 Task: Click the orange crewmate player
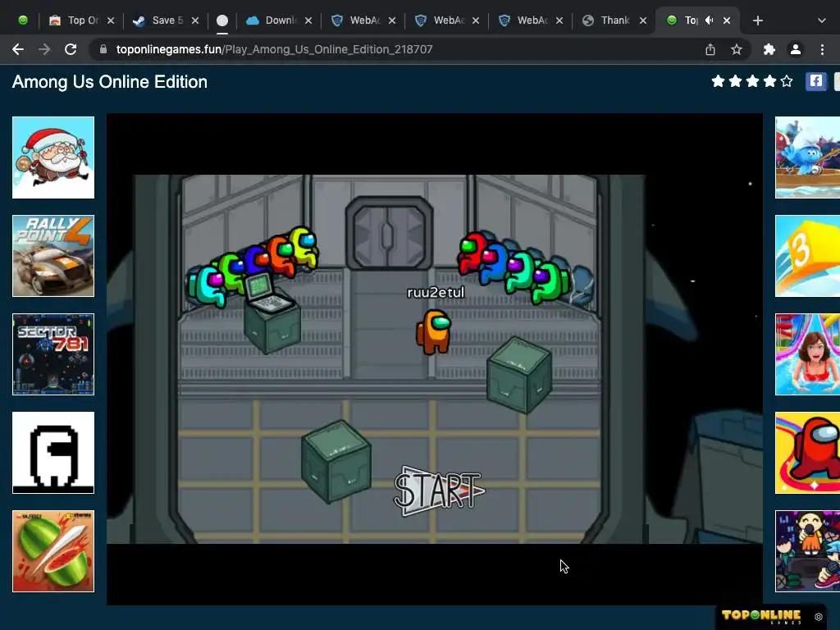tap(434, 332)
